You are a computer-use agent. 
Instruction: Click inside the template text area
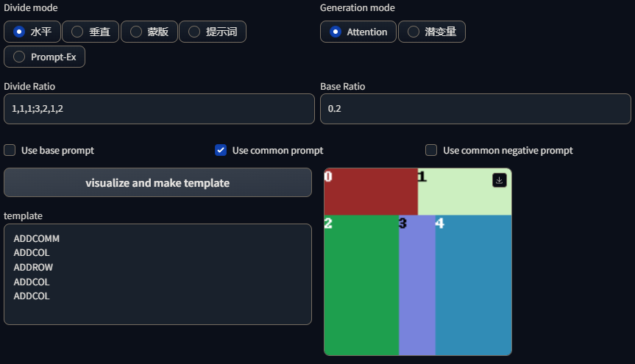tap(157, 274)
